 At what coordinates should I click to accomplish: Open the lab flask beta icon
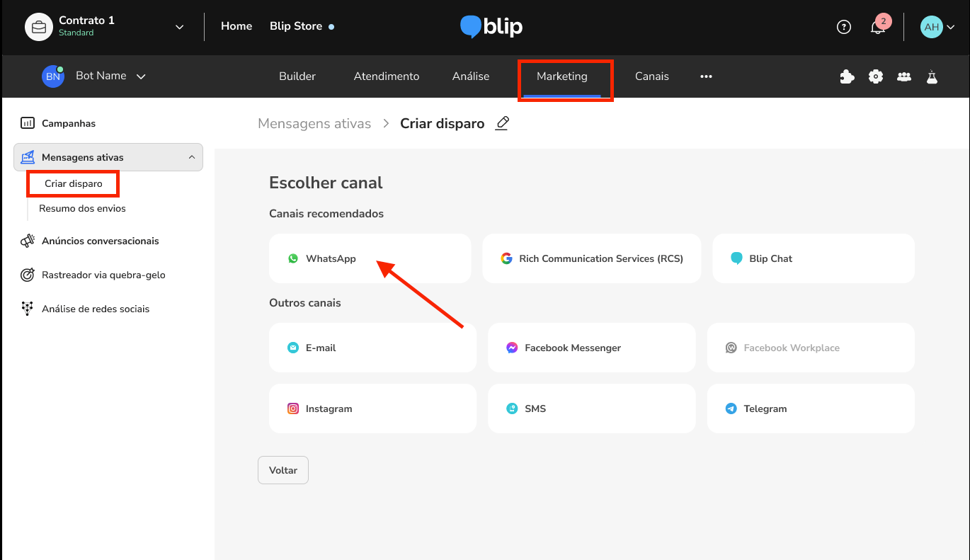pos(932,76)
